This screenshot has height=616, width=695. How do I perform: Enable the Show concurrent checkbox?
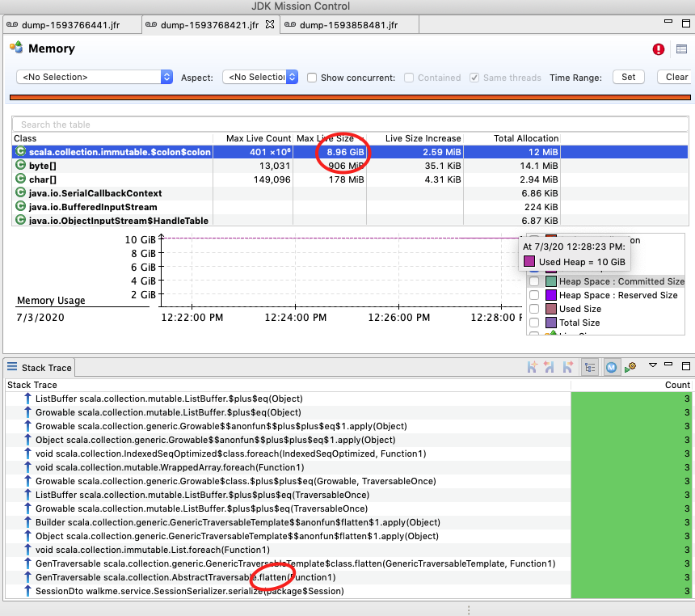tap(312, 78)
